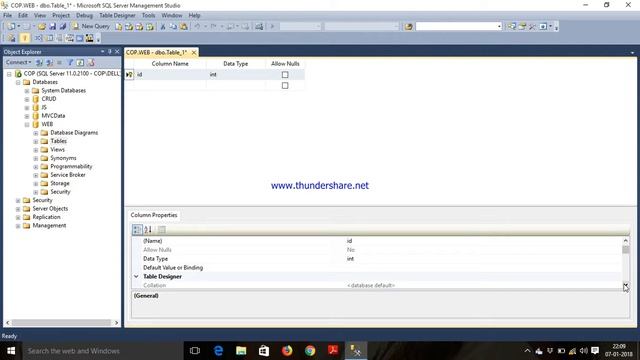Open the Edit menu

coord(23,15)
